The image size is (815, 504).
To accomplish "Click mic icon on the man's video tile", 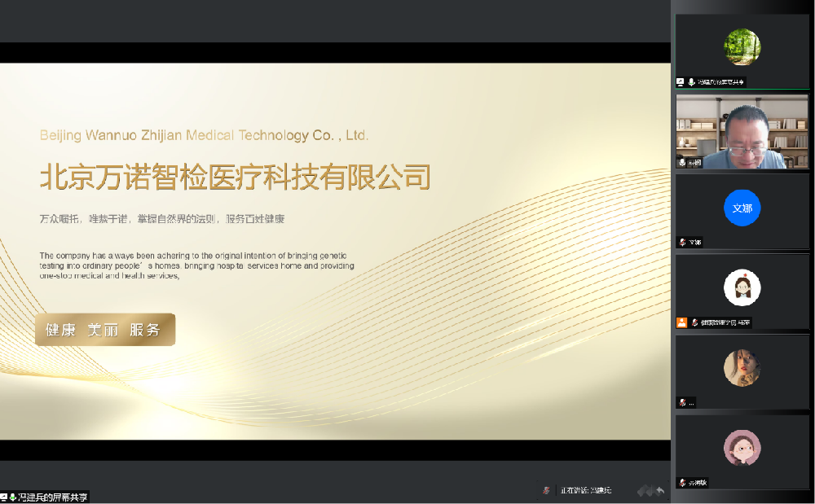I will point(682,163).
